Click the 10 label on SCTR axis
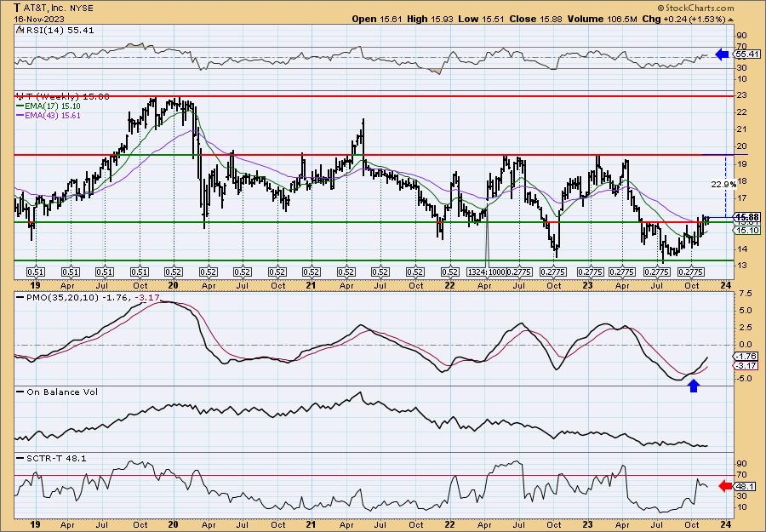766x532 pixels. [741, 507]
